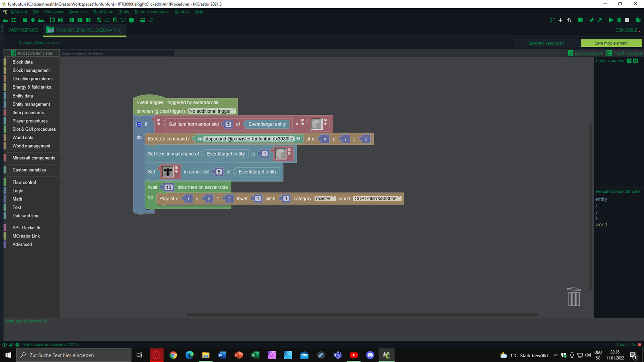The height and width of the screenshot is (362, 644).
Task: Click the git branch toolbar icon
Action: [x=552, y=20]
